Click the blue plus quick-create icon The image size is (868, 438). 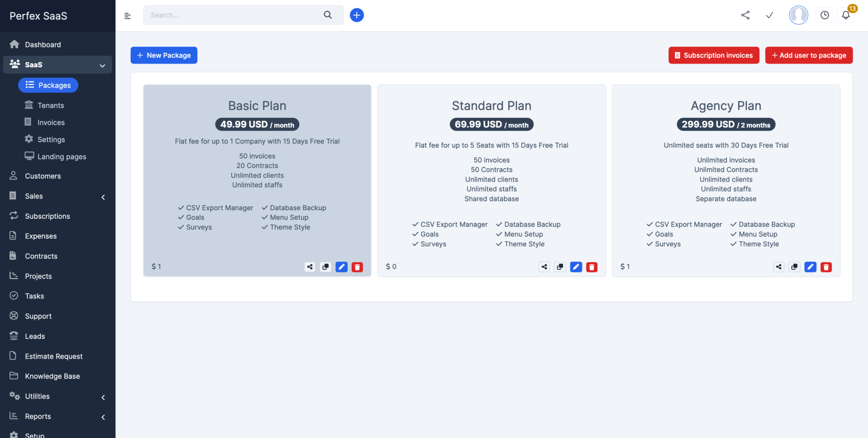[x=356, y=15]
